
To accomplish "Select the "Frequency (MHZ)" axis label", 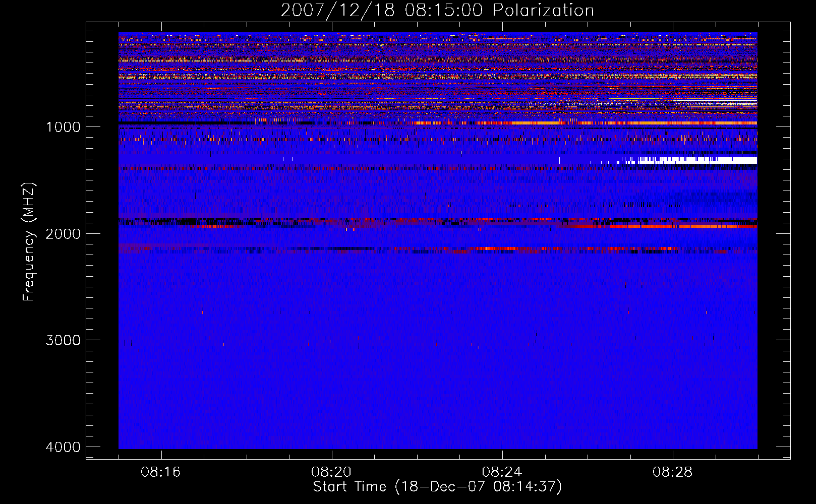I will (x=29, y=242).
